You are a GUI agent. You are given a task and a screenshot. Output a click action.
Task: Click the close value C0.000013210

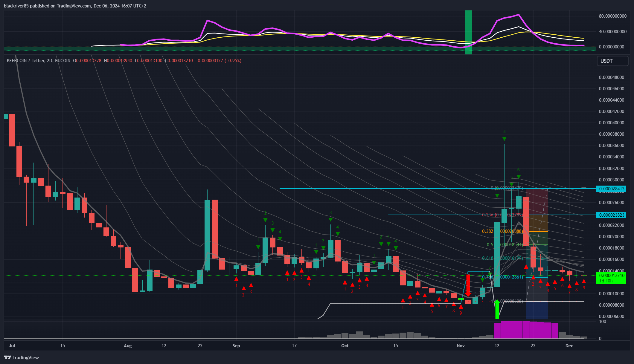tap(179, 61)
